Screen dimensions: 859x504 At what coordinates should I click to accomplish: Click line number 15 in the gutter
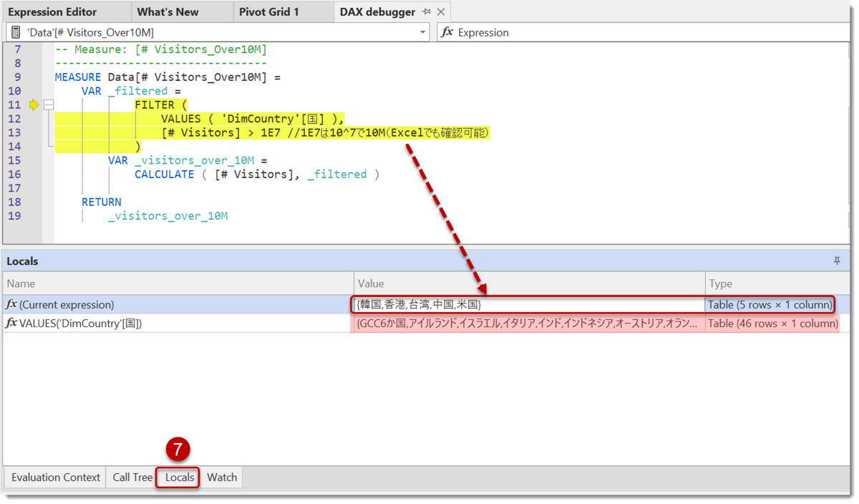(14, 160)
